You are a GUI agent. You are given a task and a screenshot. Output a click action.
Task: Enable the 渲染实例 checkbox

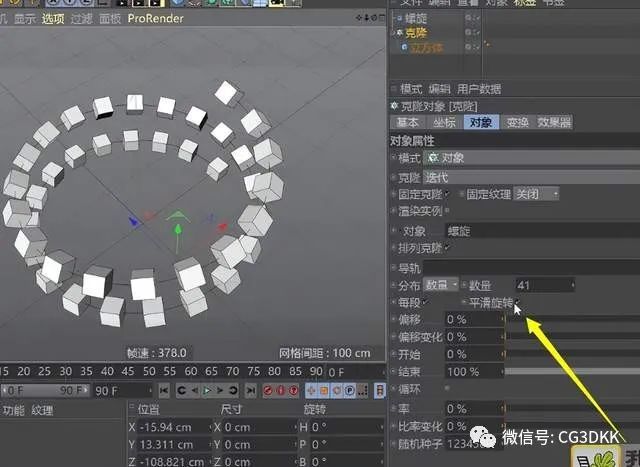pyautogui.click(x=447, y=210)
